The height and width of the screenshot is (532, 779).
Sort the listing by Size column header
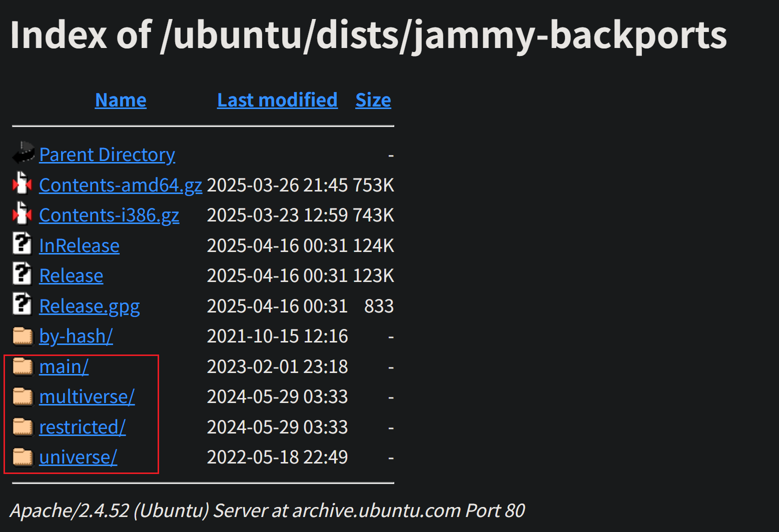[x=373, y=100]
